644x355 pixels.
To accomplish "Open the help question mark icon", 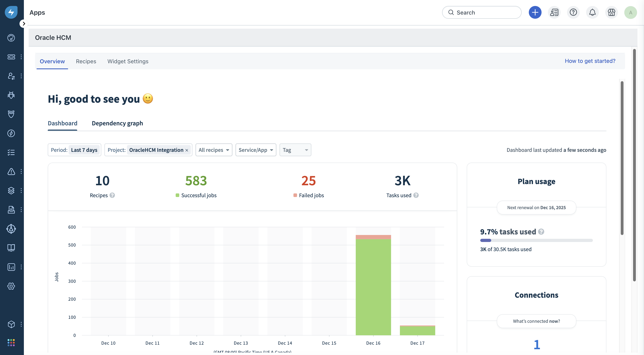I will pos(573,12).
